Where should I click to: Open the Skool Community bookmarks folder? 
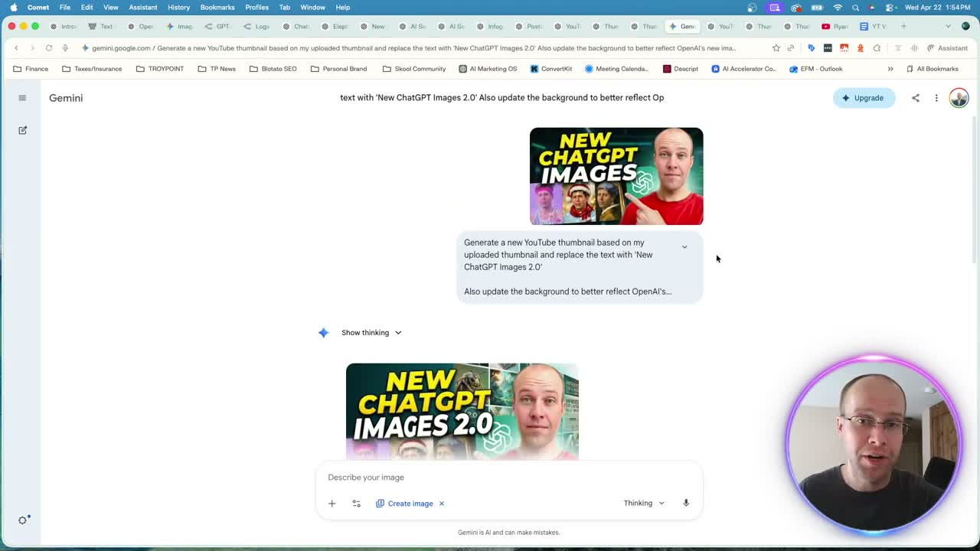click(414, 69)
